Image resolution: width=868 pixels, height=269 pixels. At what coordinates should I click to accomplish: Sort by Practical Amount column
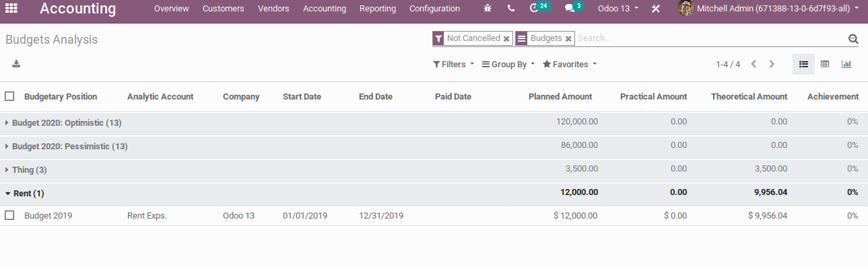(x=654, y=97)
